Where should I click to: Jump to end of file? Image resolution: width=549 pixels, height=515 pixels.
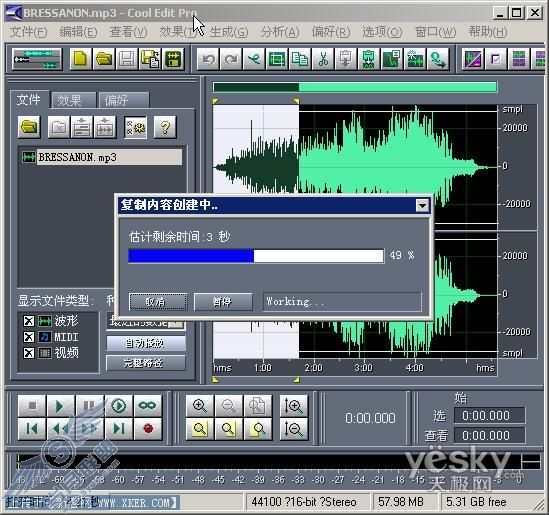tap(119, 429)
